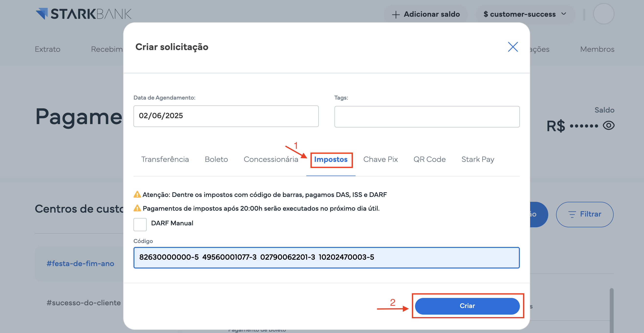The width and height of the screenshot is (644, 333).
Task: Switch to the QR Code tab
Action: tap(429, 159)
